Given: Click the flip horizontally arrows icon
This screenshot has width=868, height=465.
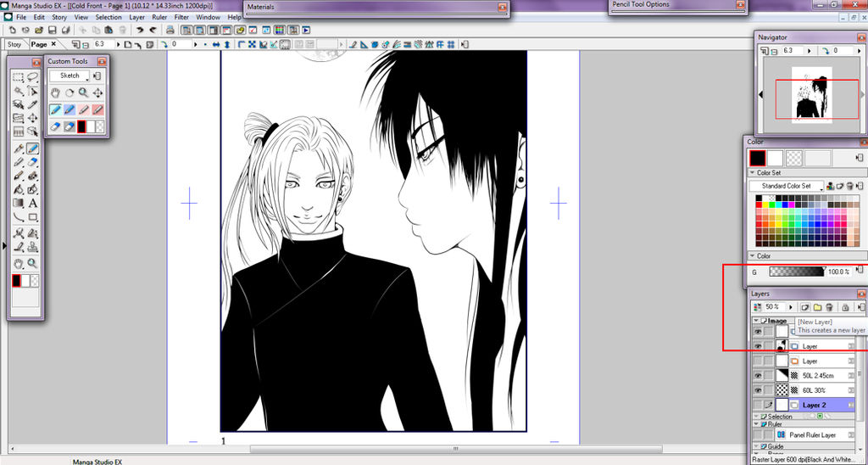Looking at the screenshot, I should (x=216, y=44).
